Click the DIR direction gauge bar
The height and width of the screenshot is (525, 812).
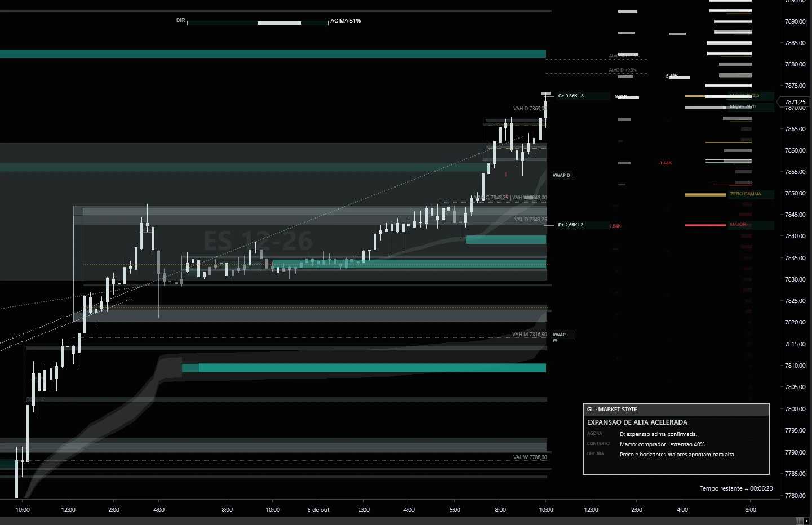[x=258, y=23]
